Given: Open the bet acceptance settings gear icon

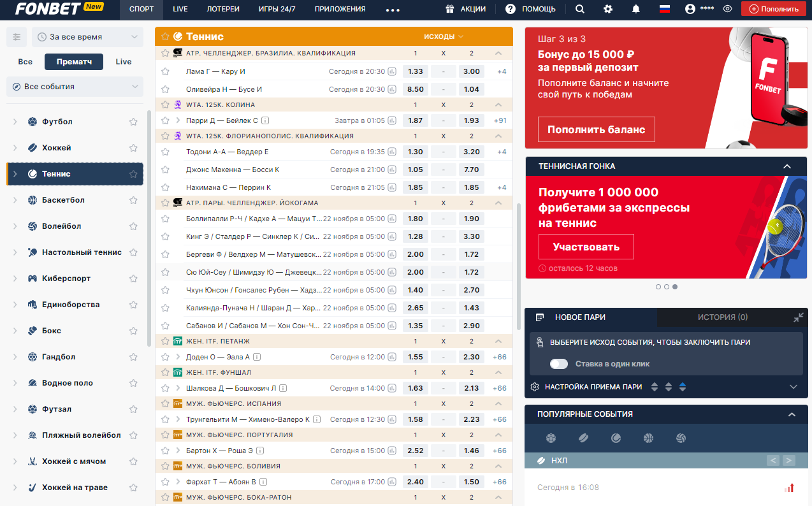Looking at the screenshot, I should [535, 387].
